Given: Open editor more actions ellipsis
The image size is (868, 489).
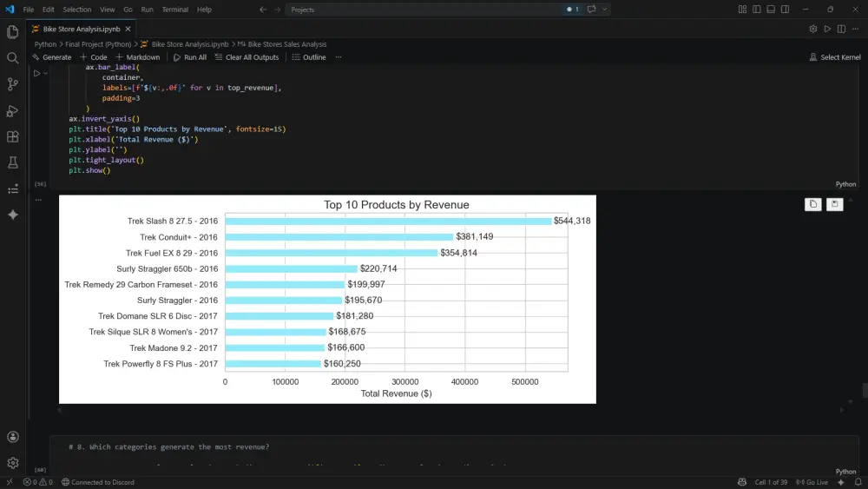Looking at the screenshot, I should coord(855,29).
